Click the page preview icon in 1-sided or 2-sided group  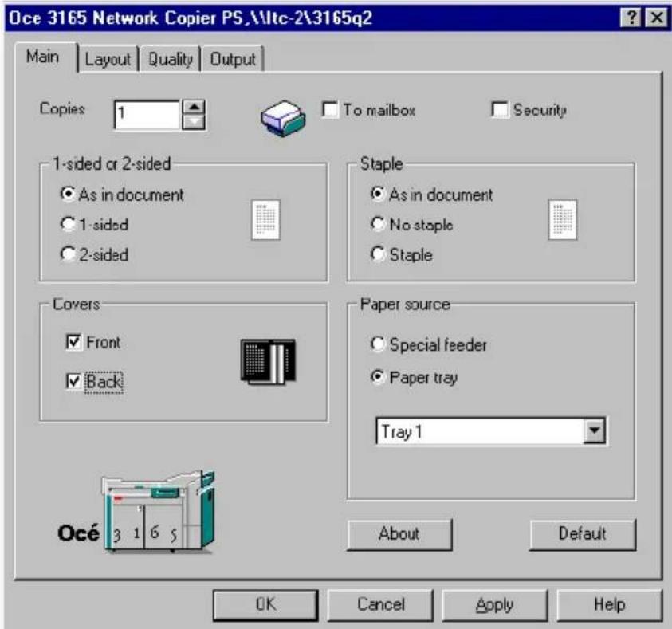[265, 220]
